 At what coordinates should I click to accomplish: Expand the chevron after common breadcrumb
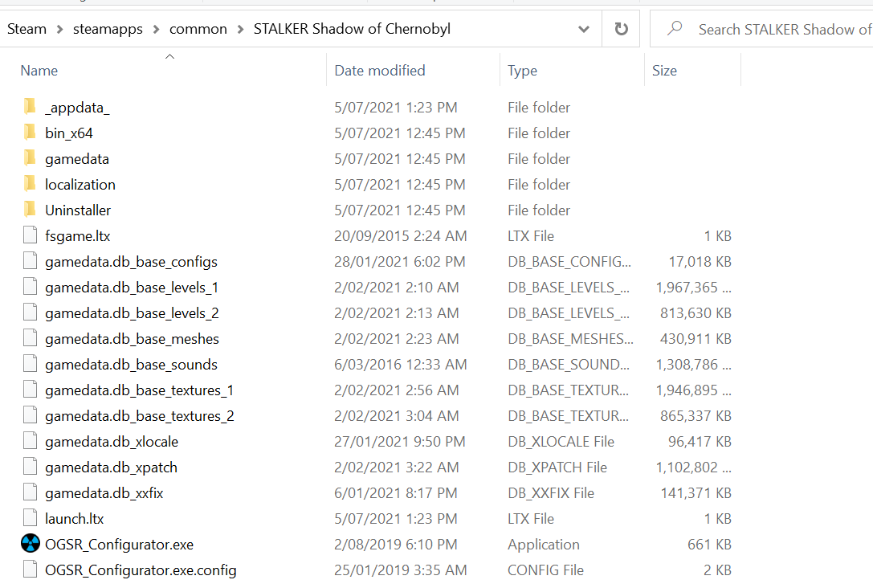(x=240, y=29)
